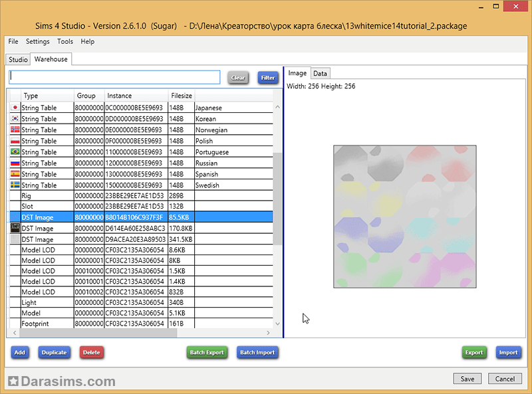
Task: Click the Norwegian flag icon
Action: [15, 130]
